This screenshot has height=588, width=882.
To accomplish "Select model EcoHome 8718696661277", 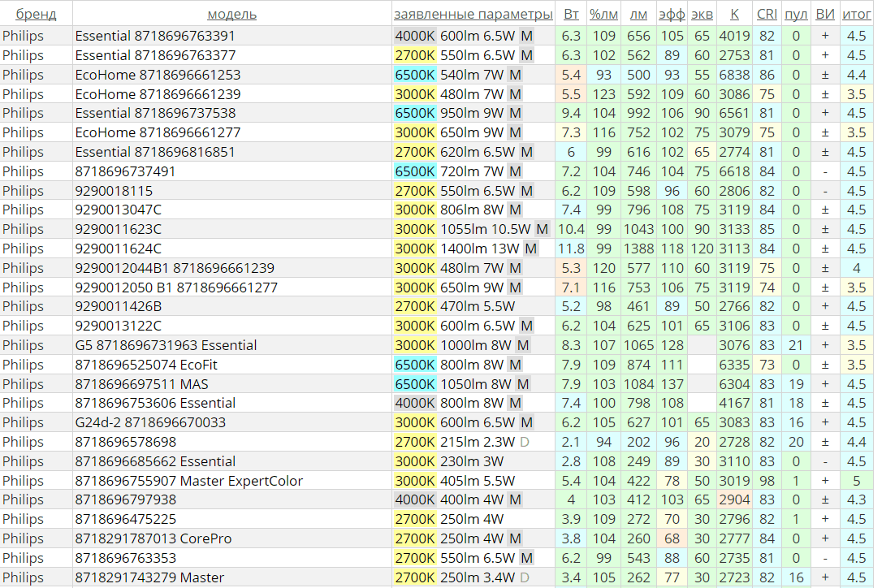I will tap(158, 133).
